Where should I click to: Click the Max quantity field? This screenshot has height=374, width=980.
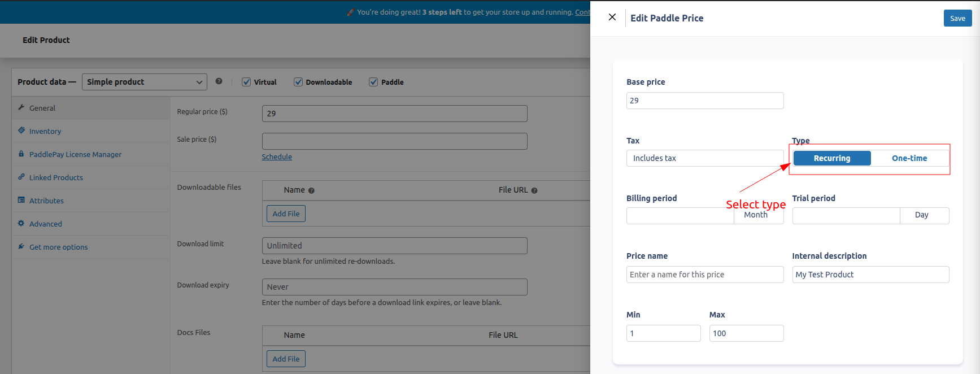click(x=747, y=333)
